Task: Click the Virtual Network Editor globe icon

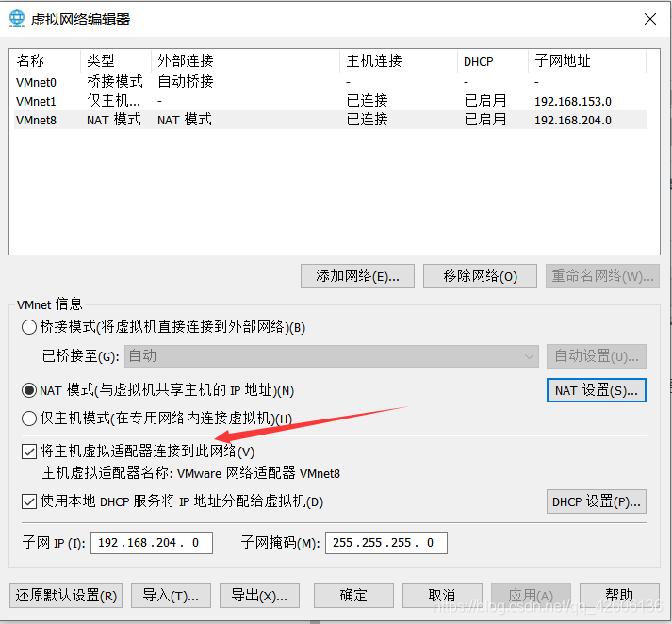Action: (17, 19)
